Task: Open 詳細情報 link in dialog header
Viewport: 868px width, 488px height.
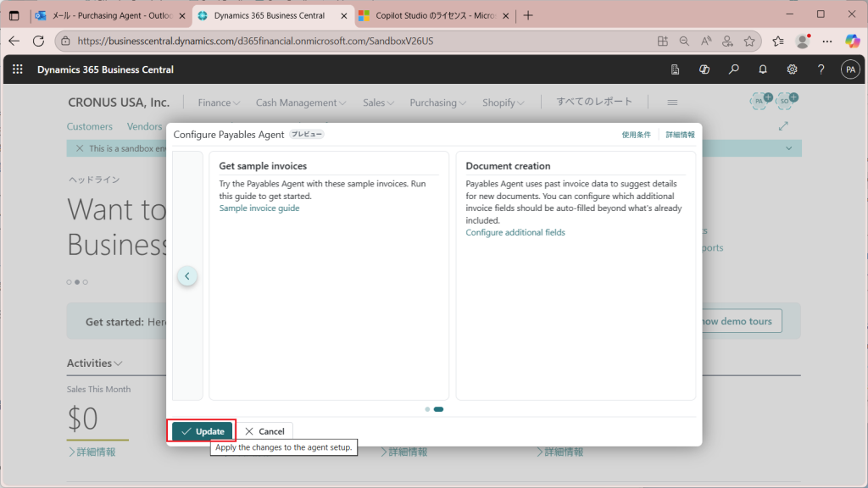Action: (680, 135)
